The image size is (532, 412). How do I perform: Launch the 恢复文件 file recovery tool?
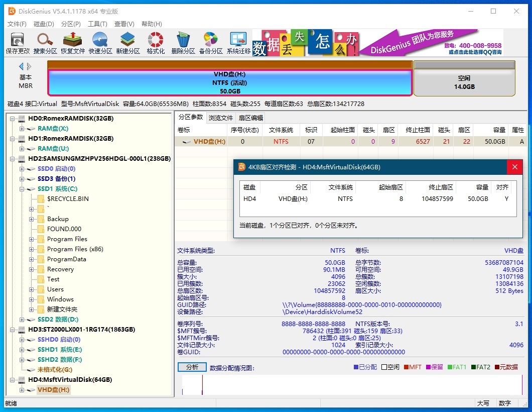tap(73, 43)
